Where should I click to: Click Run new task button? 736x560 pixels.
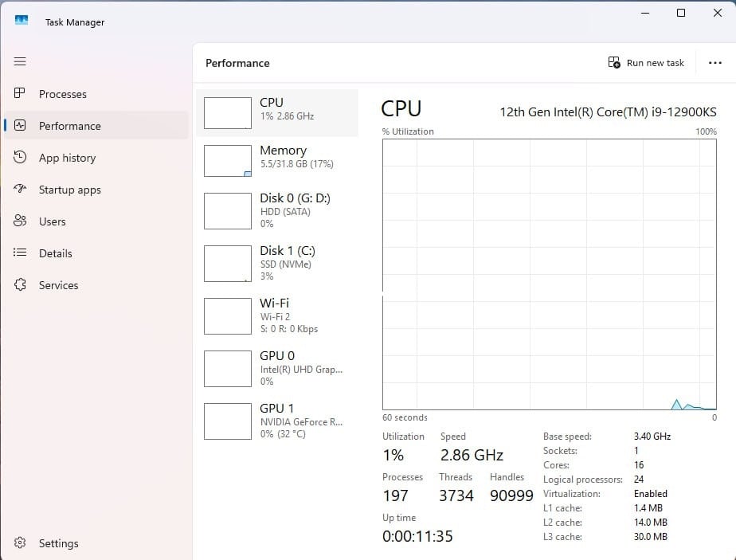coord(646,63)
